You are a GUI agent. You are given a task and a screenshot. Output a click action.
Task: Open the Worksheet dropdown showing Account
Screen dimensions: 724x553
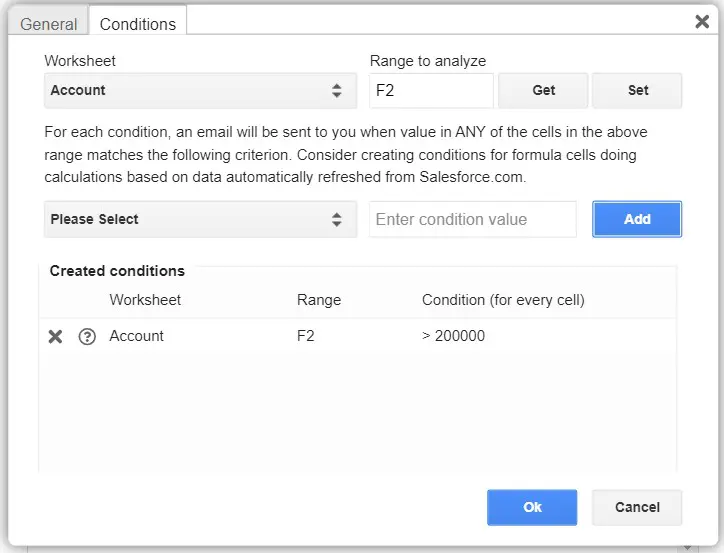pos(200,90)
